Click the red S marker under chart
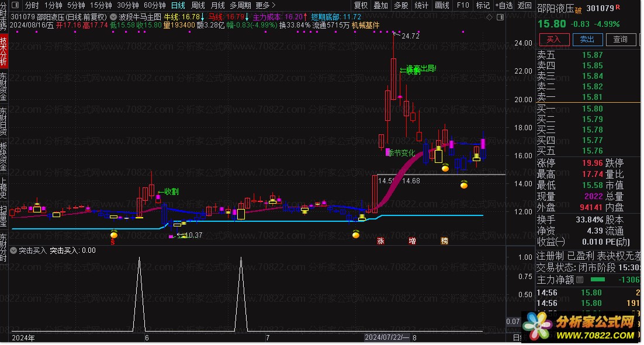Viewport: 644px width, 345px height. (x=113, y=242)
